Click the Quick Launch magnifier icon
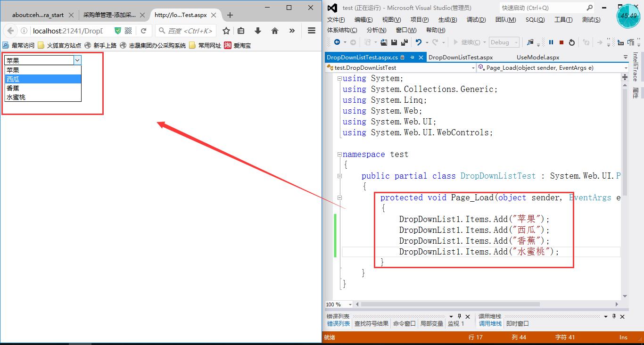Image resolution: width=644 pixels, height=345 pixels. tap(590, 8)
